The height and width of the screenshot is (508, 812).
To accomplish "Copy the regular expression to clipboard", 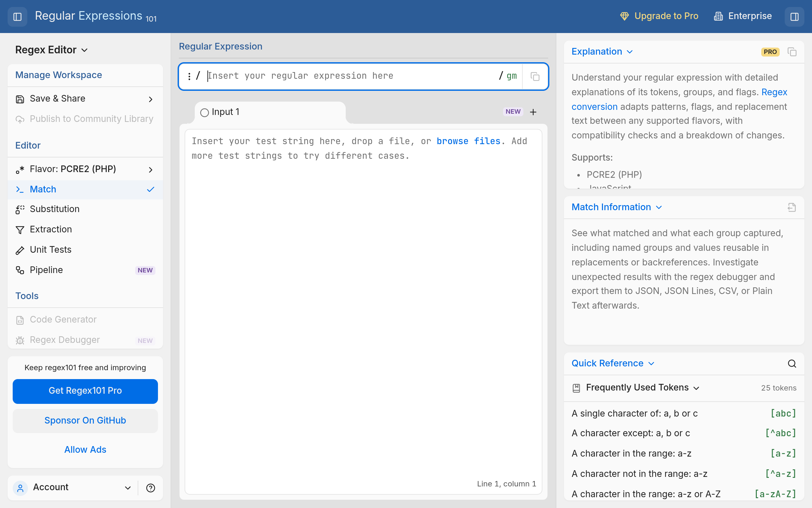I will [x=535, y=76].
